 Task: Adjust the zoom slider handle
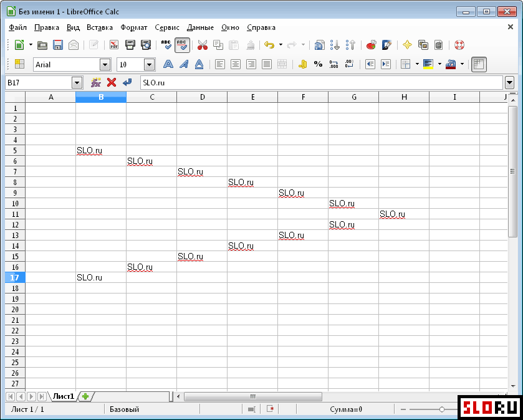441,409
